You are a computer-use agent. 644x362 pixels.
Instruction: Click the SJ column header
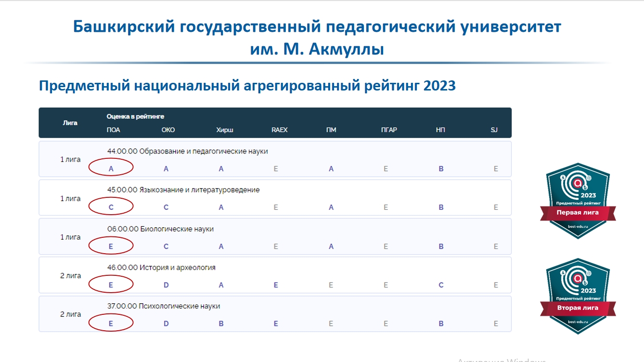[x=494, y=130]
